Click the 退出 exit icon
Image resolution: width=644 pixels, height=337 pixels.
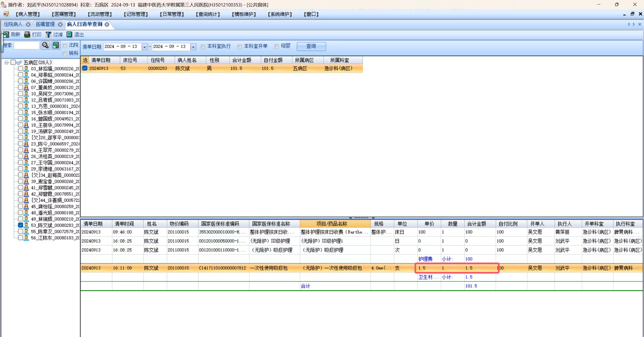(x=69, y=34)
